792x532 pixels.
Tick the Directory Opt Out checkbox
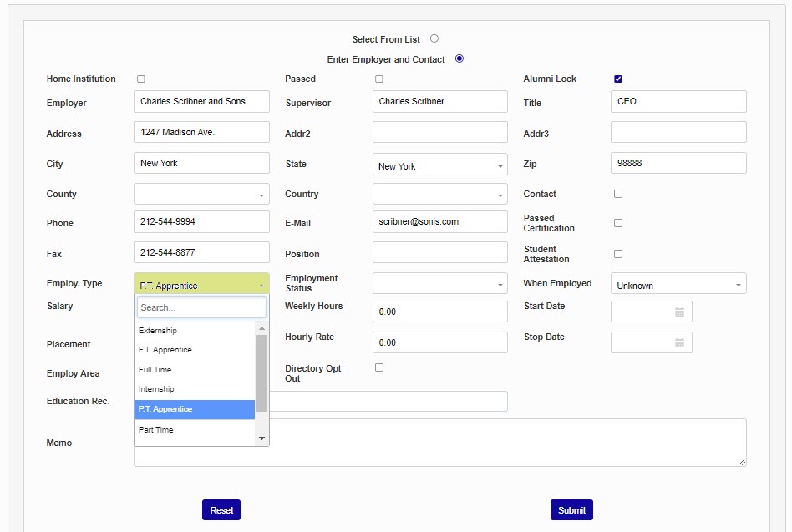pos(379,367)
